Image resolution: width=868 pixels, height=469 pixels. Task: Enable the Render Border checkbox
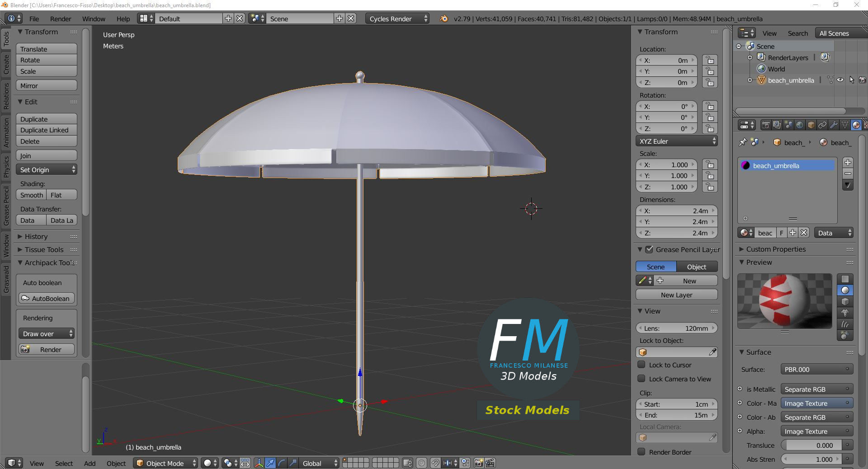coord(641,452)
